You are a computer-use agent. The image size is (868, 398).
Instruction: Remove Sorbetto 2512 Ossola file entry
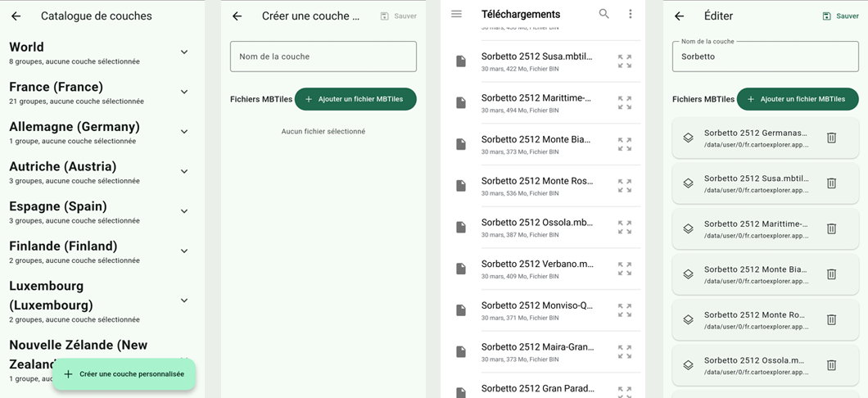pyautogui.click(x=831, y=365)
